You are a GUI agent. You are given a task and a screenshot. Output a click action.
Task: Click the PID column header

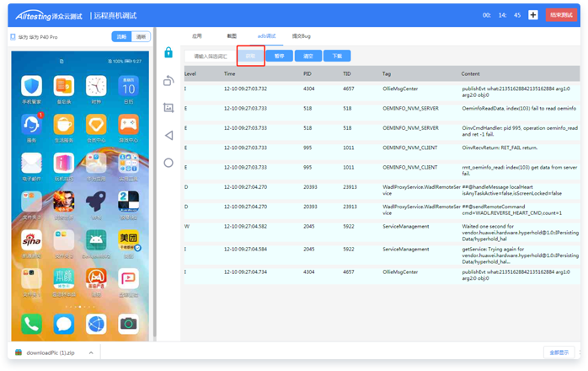[307, 73]
